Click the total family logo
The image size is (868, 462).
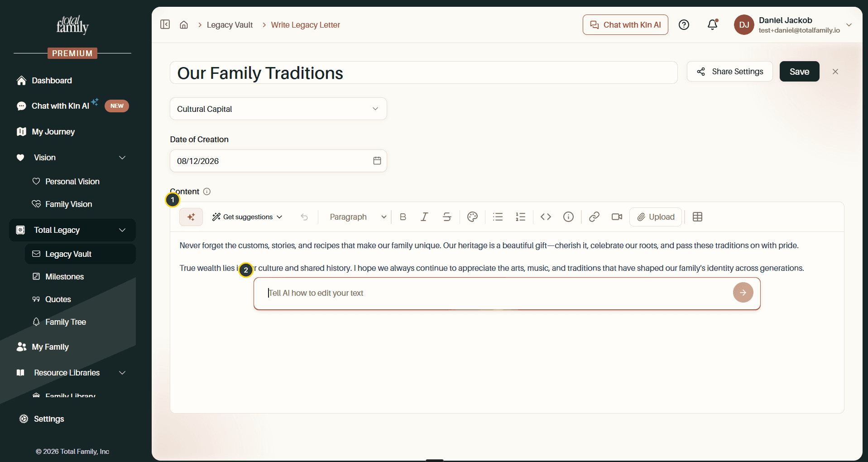tap(72, 25)
